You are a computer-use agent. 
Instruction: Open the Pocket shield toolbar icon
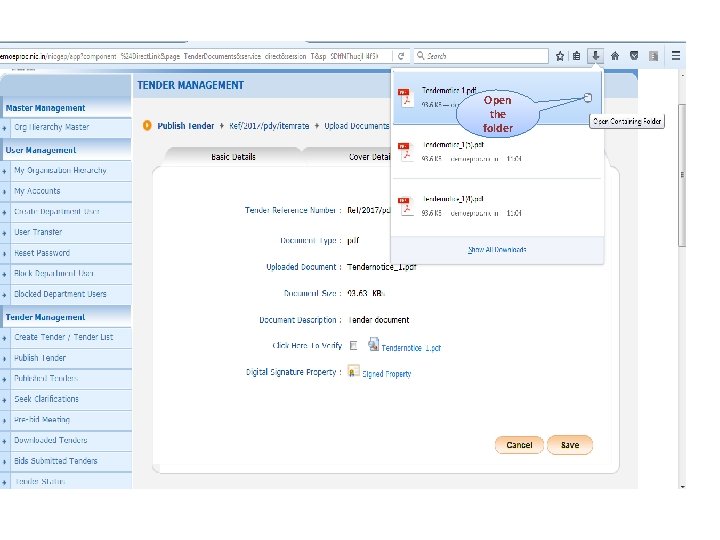(634, 56)
